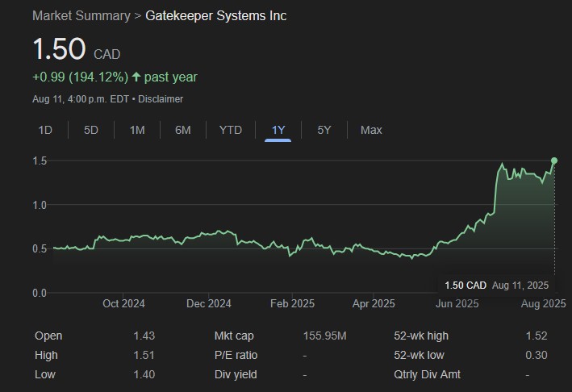This screenshot has width=572, height=392.
Task: Click the chart endpoint dot marker
Action: [554, 161]
